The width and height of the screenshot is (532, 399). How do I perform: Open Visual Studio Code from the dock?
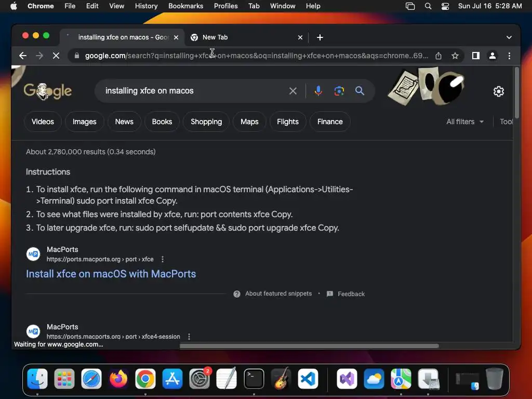point(308,379)
